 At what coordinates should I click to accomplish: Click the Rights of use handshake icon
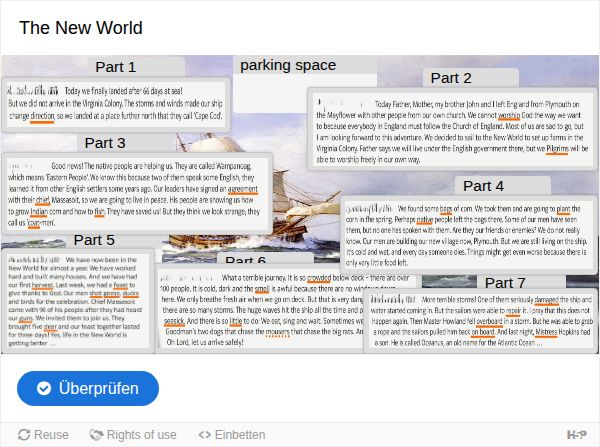(96, 435)
